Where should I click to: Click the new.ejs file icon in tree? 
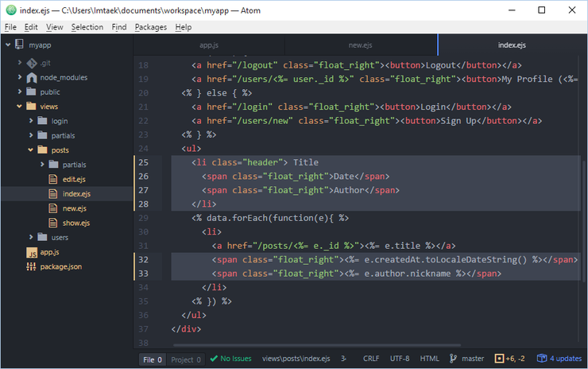tap(53, 208)
